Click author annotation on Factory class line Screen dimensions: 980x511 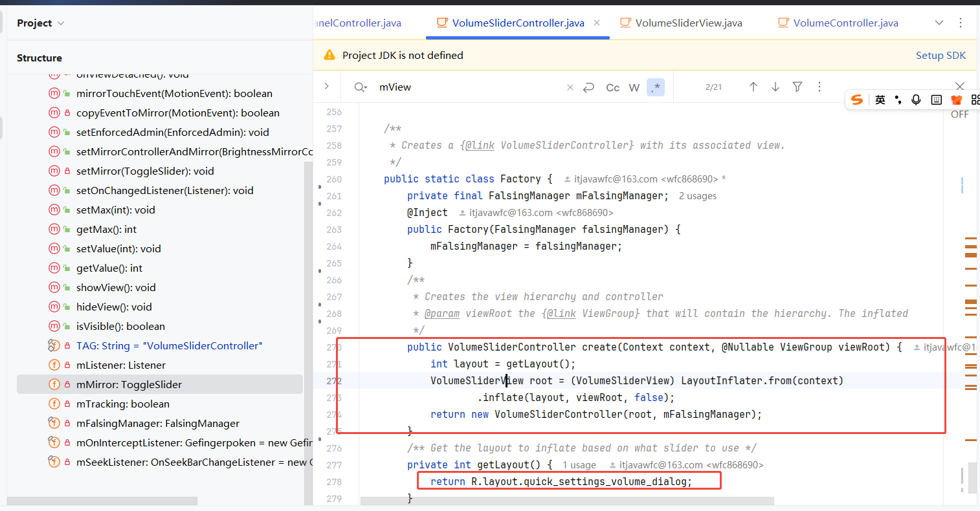645,179
